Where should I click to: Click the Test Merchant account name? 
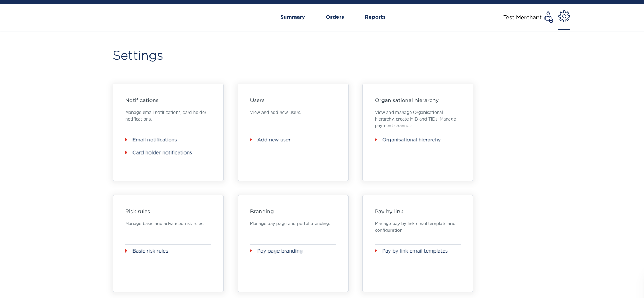tap(522, 17)
